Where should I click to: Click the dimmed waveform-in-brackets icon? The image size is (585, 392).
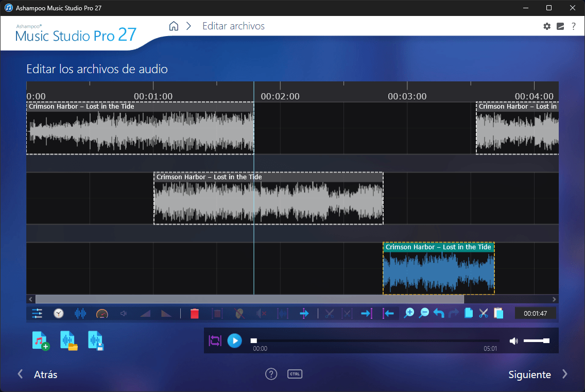[x=283, y=313]
